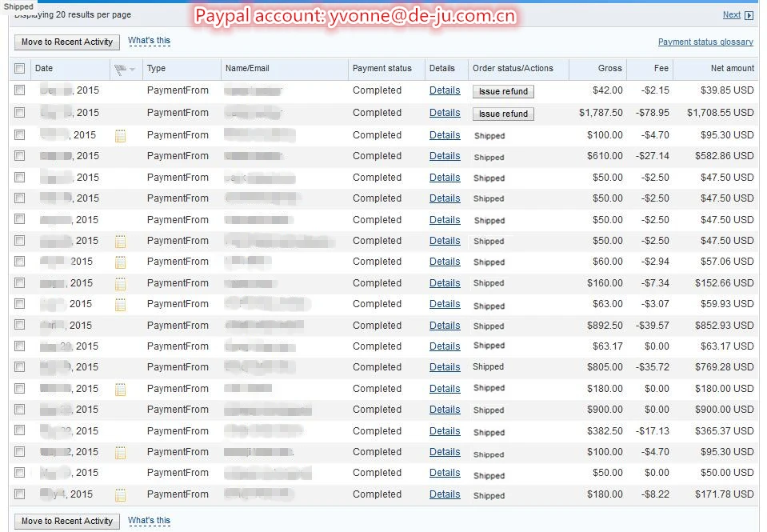
Task: Select the checkbox in the $900.00 USD row
Action: tap(19, 409)
